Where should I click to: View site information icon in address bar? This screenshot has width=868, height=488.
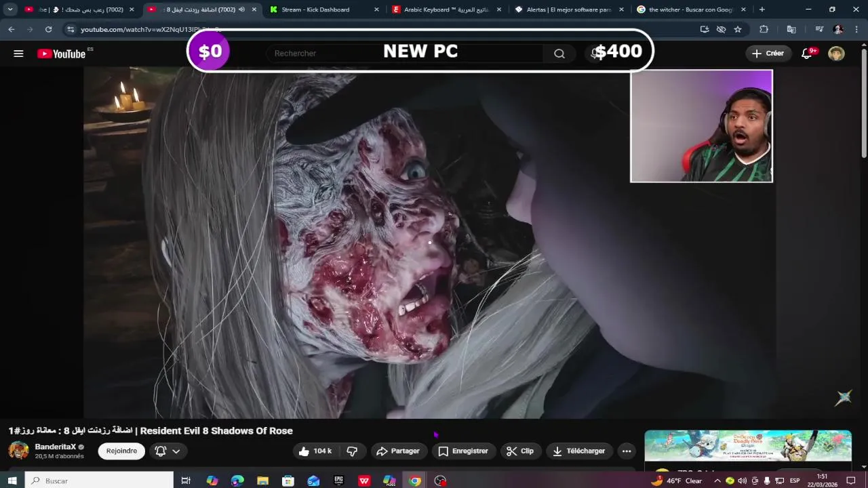[71, 29]
